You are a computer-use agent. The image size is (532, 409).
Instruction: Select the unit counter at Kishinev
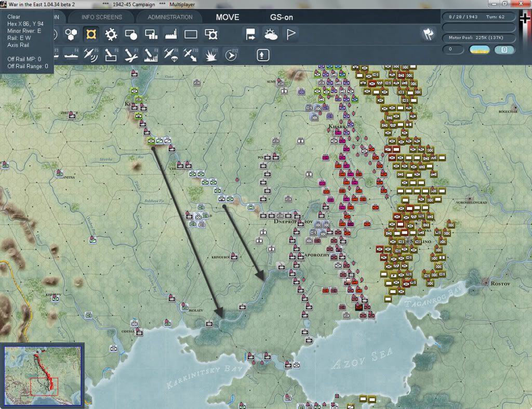[56, 299]
